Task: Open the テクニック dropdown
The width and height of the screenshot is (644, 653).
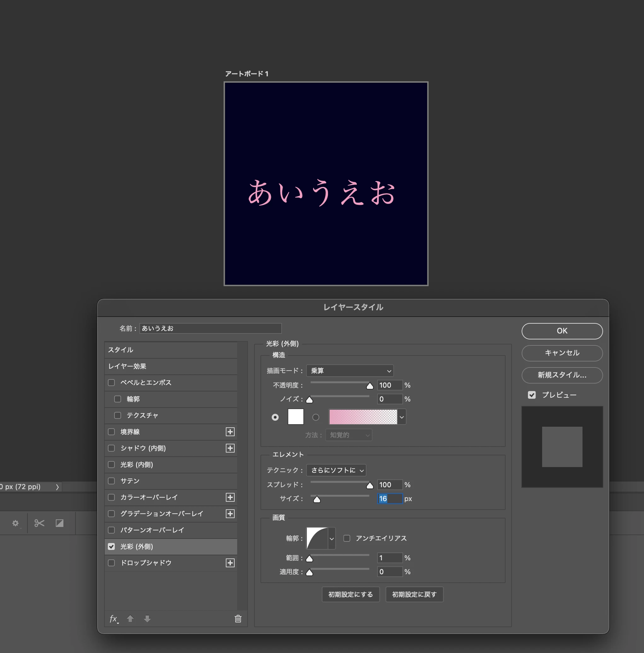Action: [x=336, y=470]
